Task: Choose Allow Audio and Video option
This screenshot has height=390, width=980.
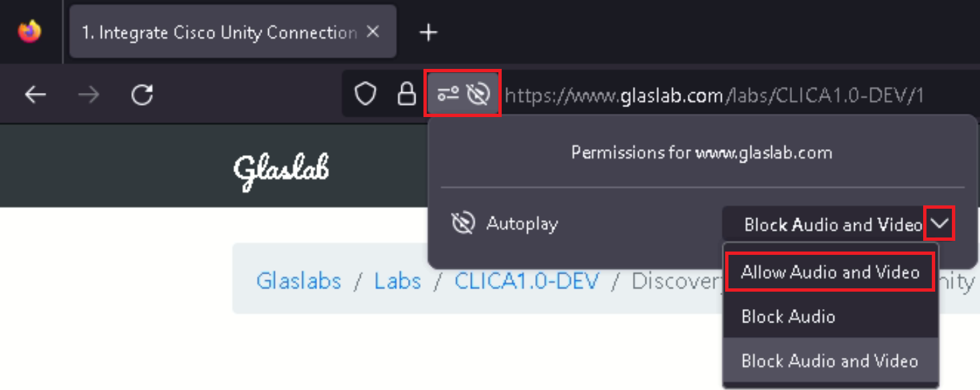Action: click(830, 272)
